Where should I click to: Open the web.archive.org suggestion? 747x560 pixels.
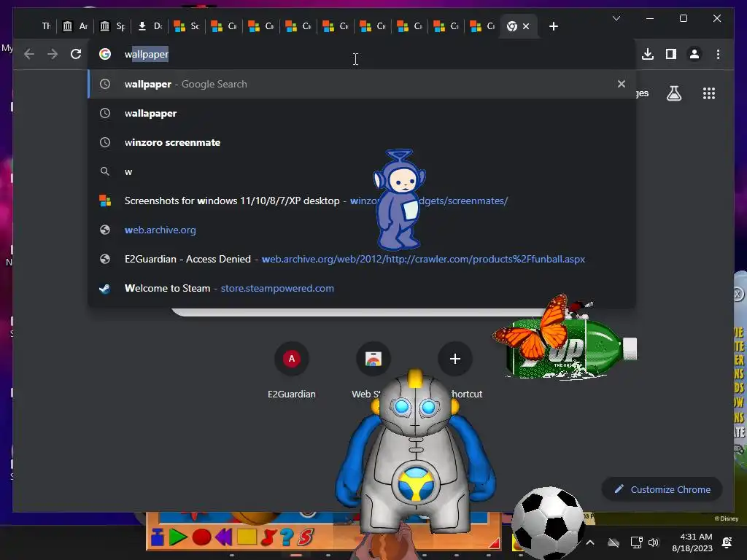pos(362,230)
